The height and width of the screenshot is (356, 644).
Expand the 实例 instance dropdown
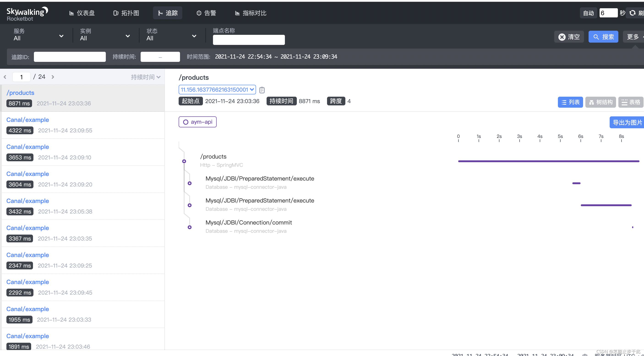(105, 35)
